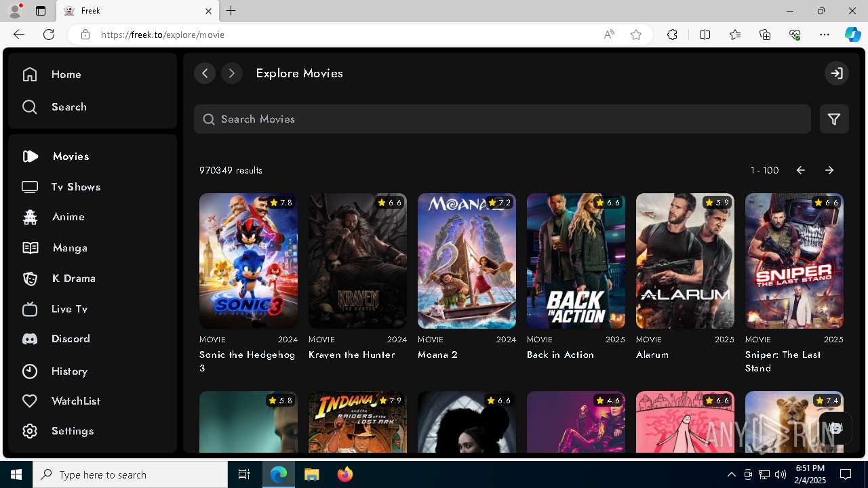
Task: Open the notification center
Action: click(x=846, y=474)
